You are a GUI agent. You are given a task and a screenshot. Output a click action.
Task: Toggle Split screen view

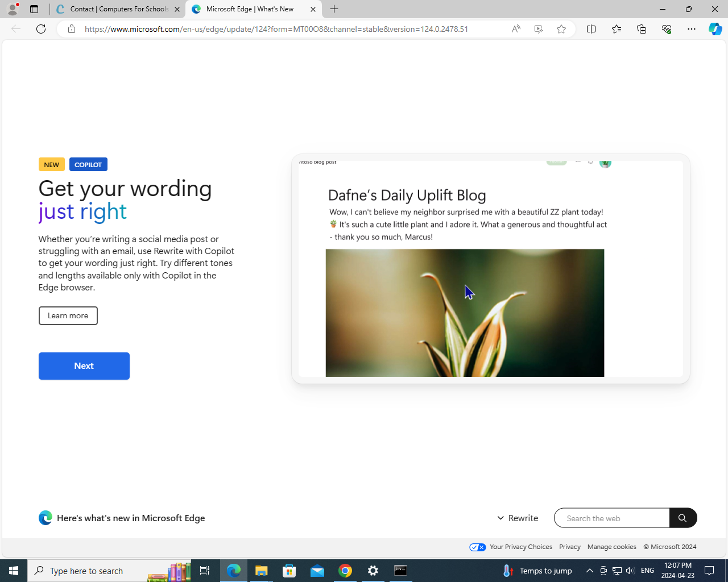[591, 29]
